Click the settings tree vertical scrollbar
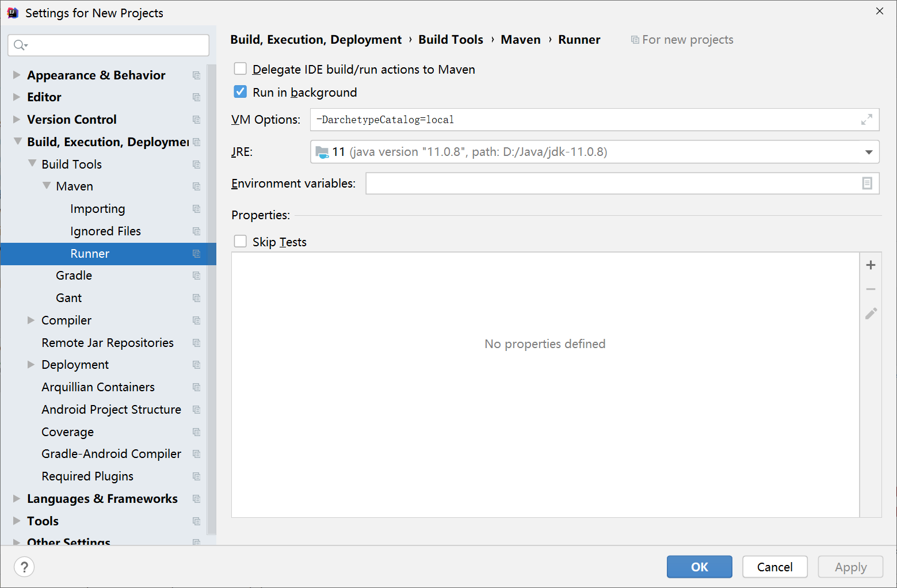Viewport: 897px width, 588px height. (211, 299)
